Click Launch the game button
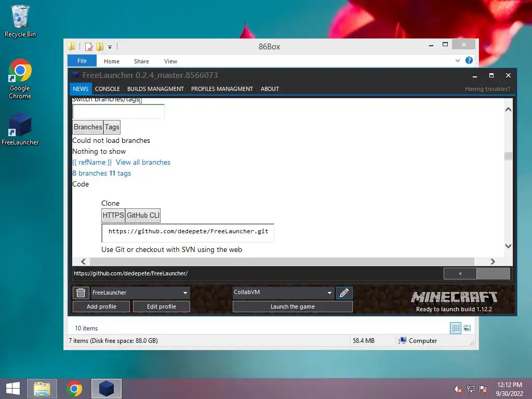Screen dimensions: 532x399 coord(292,307)
